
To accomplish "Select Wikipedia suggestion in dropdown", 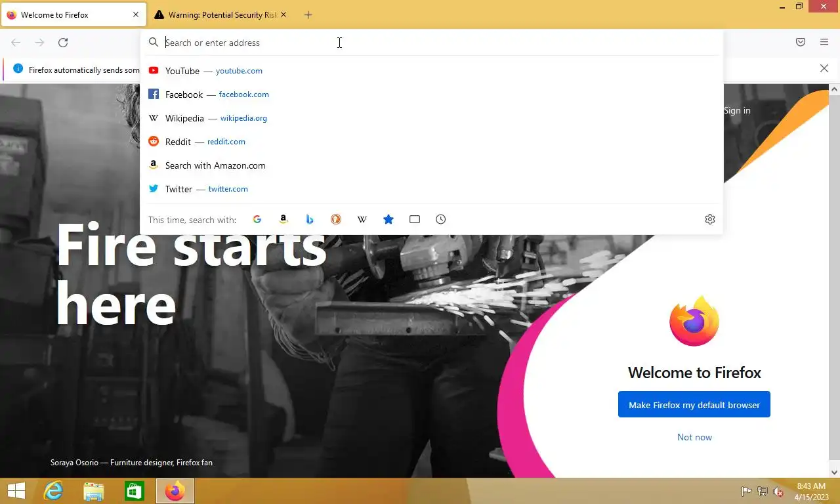I will pos(432,118).
